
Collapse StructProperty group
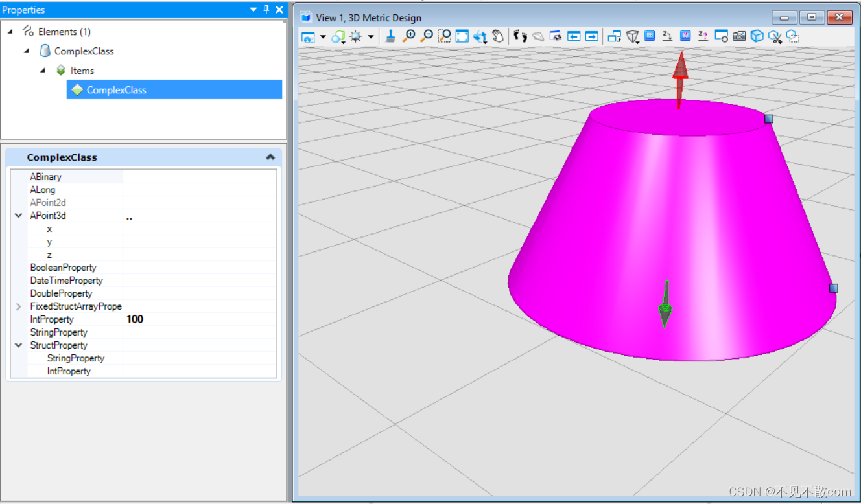pos(19,345)
